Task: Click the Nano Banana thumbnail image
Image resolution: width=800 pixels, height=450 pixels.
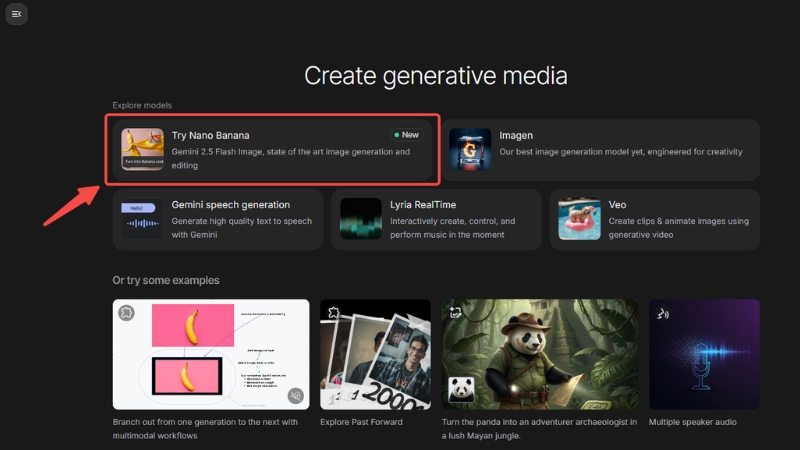Action: (142, 149)
